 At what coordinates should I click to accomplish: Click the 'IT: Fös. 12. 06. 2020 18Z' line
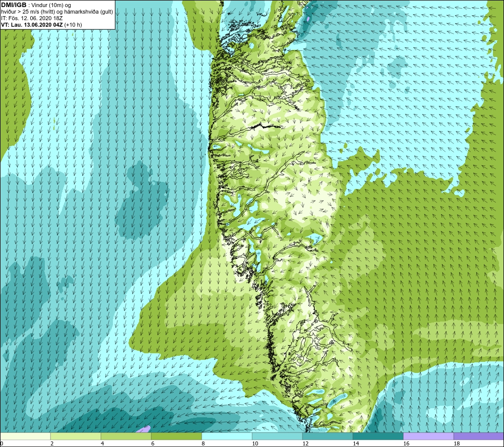[32, 18]
